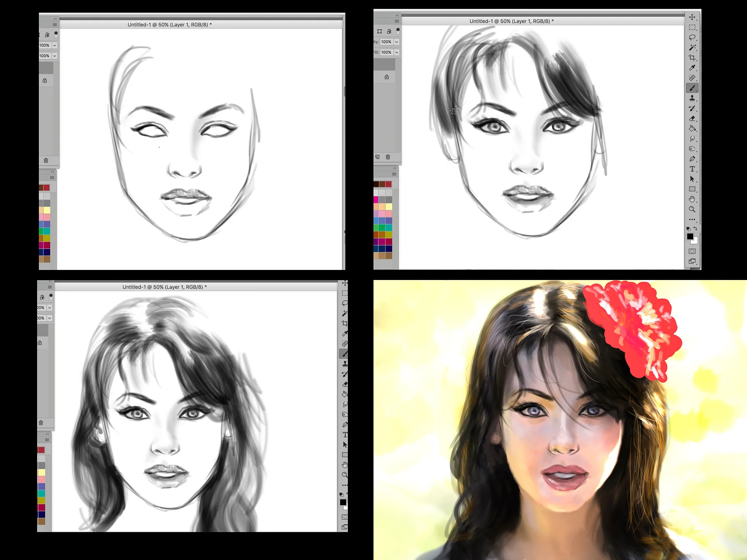Pick the yellow swatch in the top-right window's Swatches panel
The width and height of the screenshot is (747, 560).
pyautogui.click(x=388, y=207)
